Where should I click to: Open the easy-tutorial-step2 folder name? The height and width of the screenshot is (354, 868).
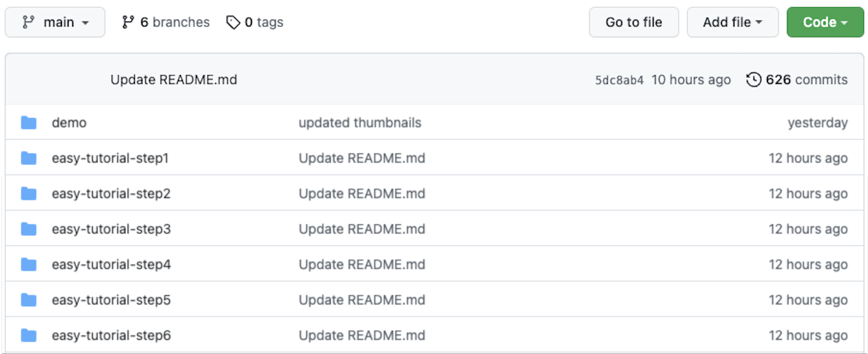tap(111, 194)
